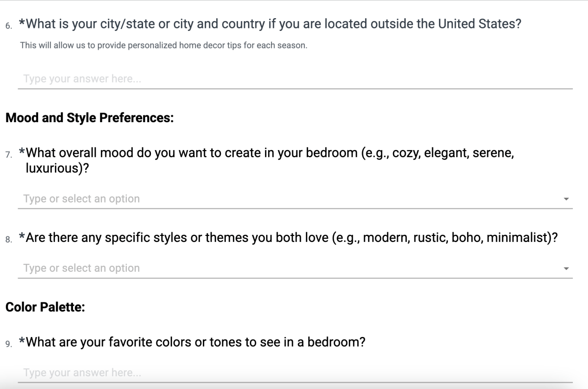Select the Color Palette heading
Viewport: 588px width, 389px height.
point(46,309)
